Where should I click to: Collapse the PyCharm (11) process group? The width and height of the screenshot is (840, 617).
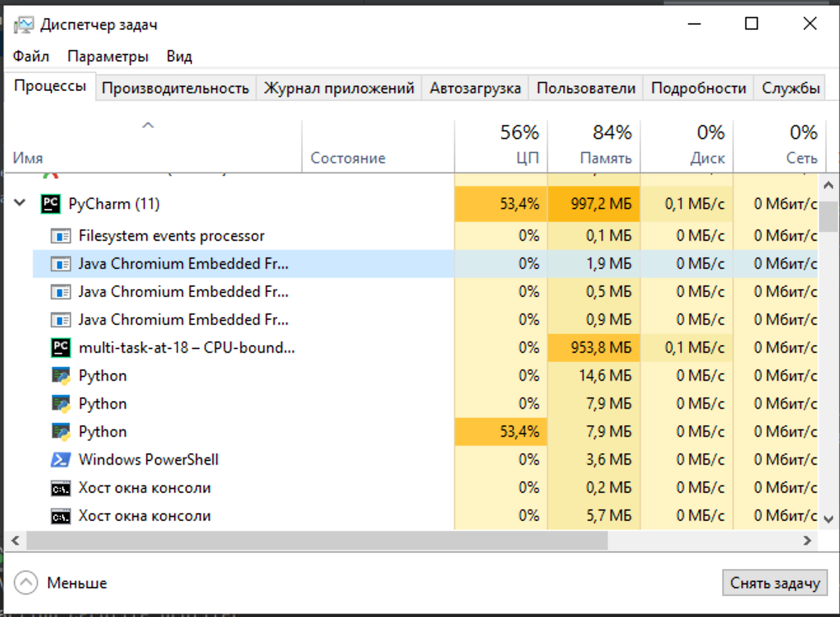tap(20, 203)
